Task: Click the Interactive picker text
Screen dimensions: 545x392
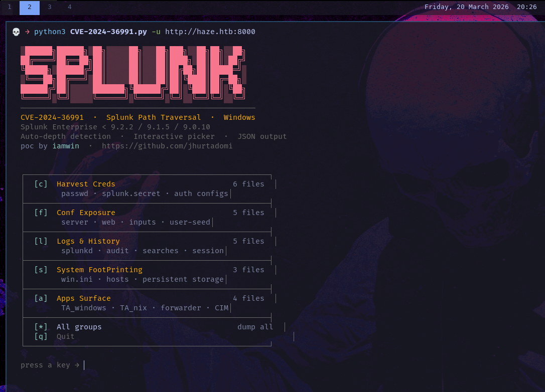Action: click(x=174, y=136)
